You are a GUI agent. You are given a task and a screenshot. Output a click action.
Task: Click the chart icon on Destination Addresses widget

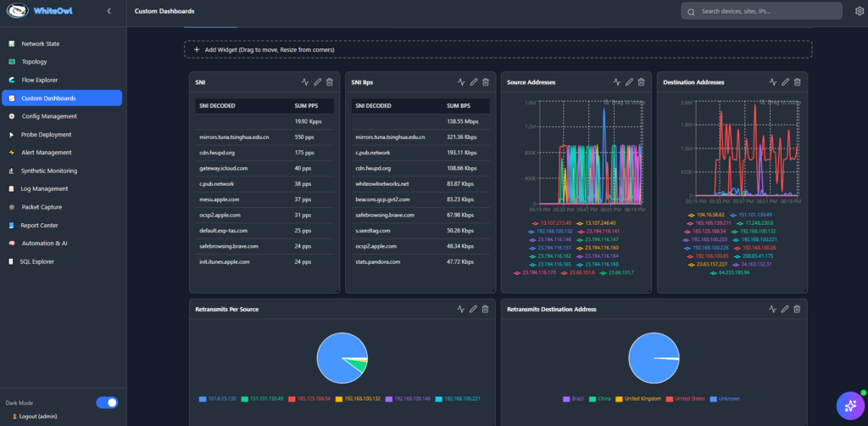tap(772, 82)
